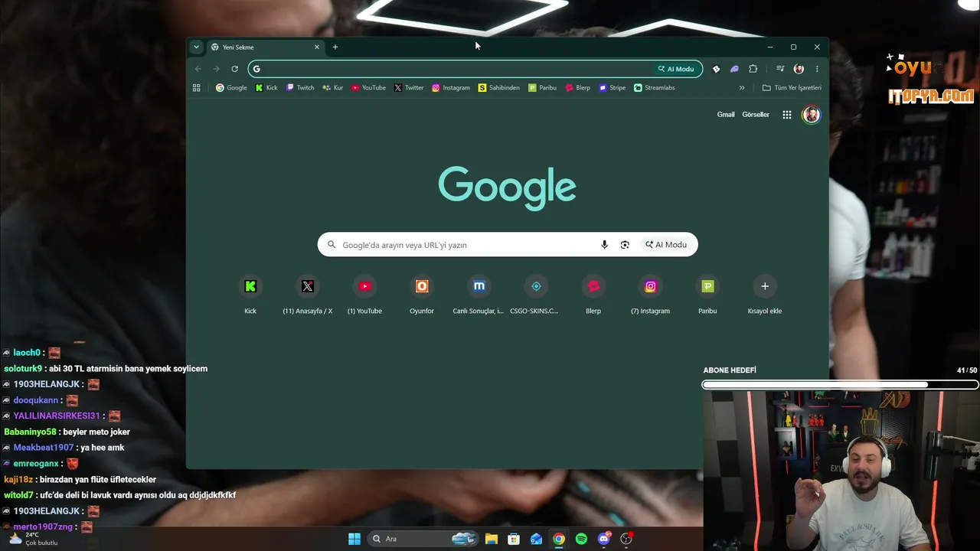Open Outlook from the taskbar

537,539
